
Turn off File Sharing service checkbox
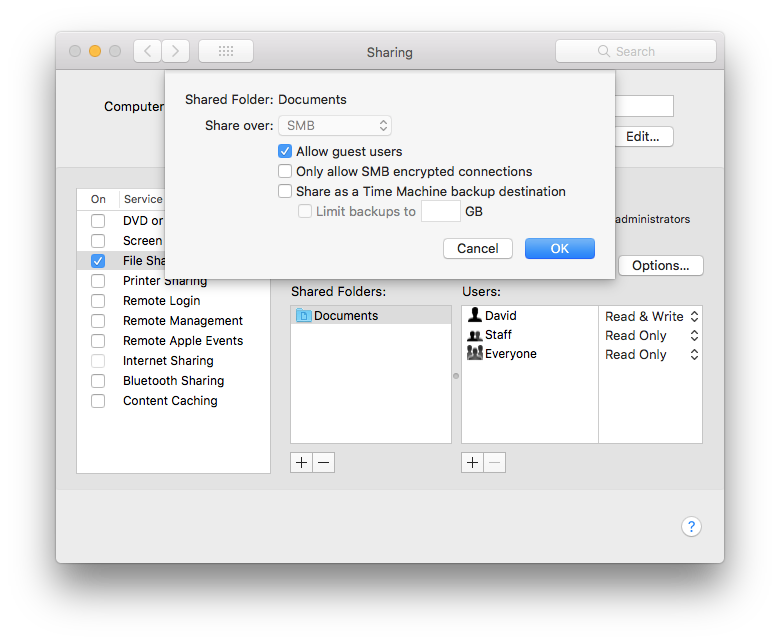[x=98, y=261]
